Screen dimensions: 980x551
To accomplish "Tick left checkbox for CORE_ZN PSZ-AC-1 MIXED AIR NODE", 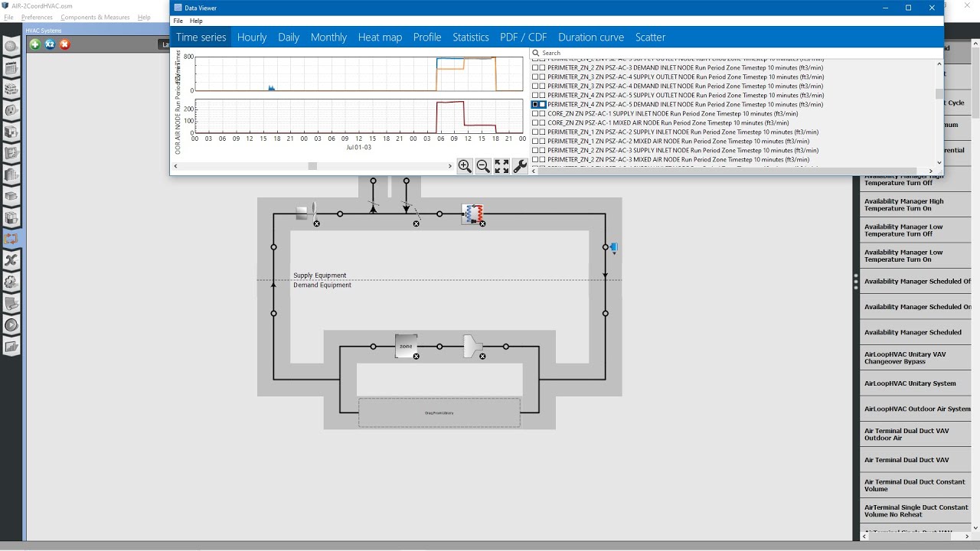I will [535, 123].
